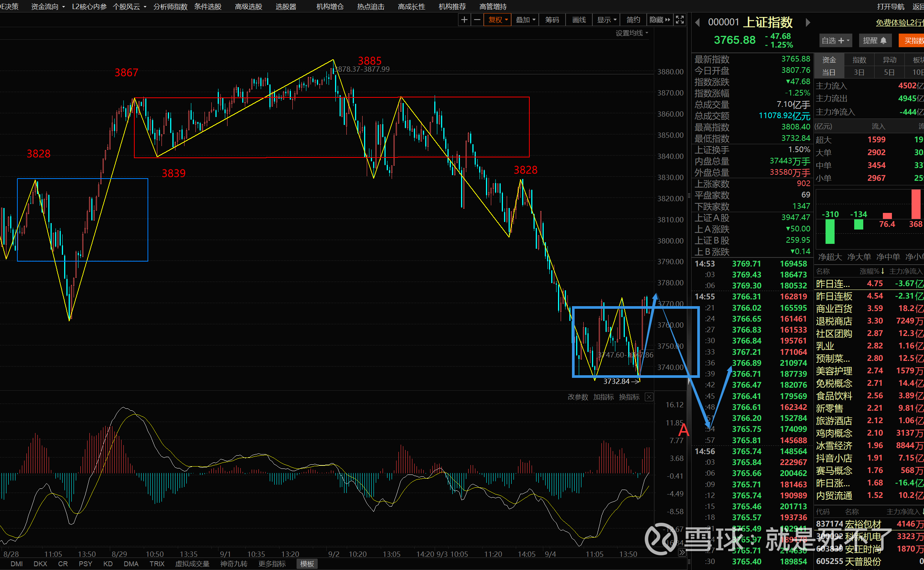Image resolution: width=924 pixels, height=570 pixels.
Task: Click the 改参数 button
Action: point(578,397)
